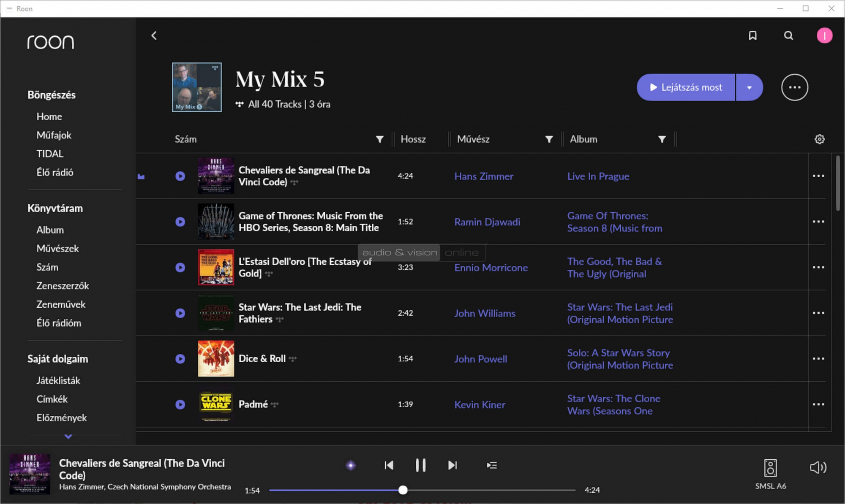Open Album column filter
This screenshot has width=845, height=504.
pyautogui.click(x=662, y=139)
